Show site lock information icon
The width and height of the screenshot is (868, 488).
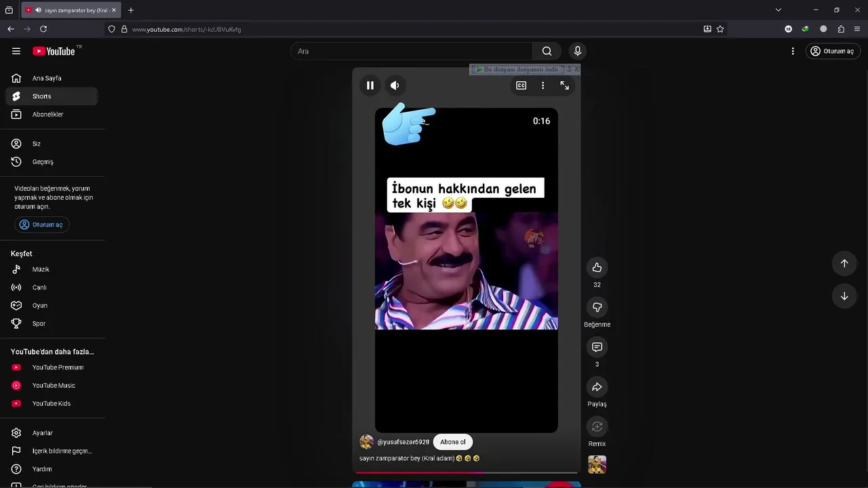pos(124,29)
